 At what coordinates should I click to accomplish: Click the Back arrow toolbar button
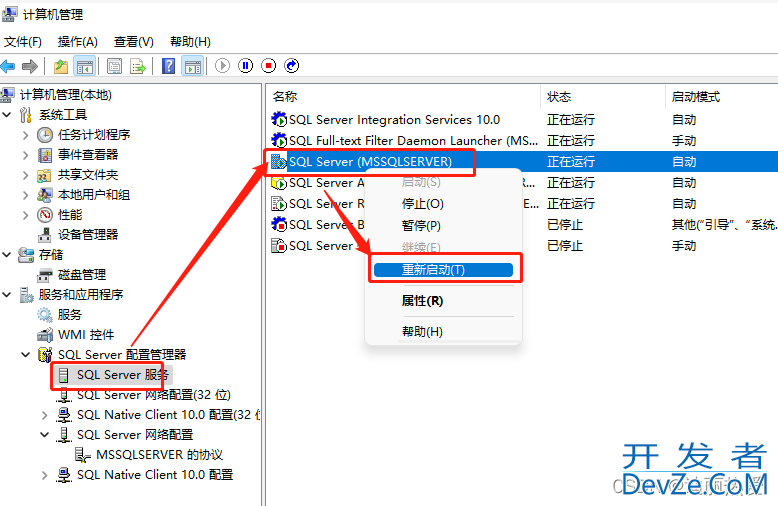pos(8,65)
